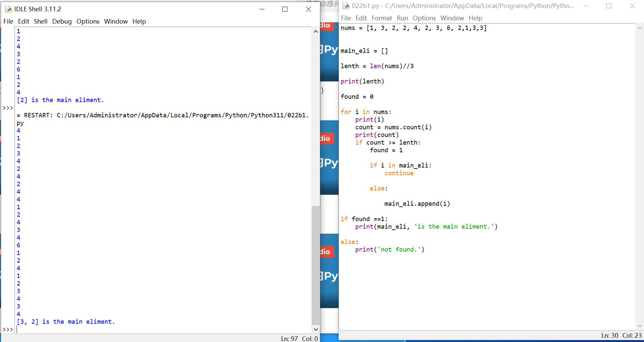
Task: Click IDLE Shell title bar Python icon
Action: [x=8, y=9]
